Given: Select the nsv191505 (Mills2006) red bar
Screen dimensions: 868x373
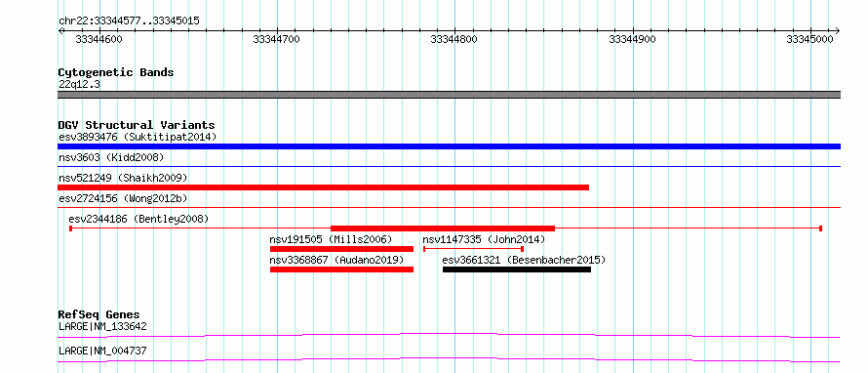Looking at the screenshot, I should tap(342, 249).
